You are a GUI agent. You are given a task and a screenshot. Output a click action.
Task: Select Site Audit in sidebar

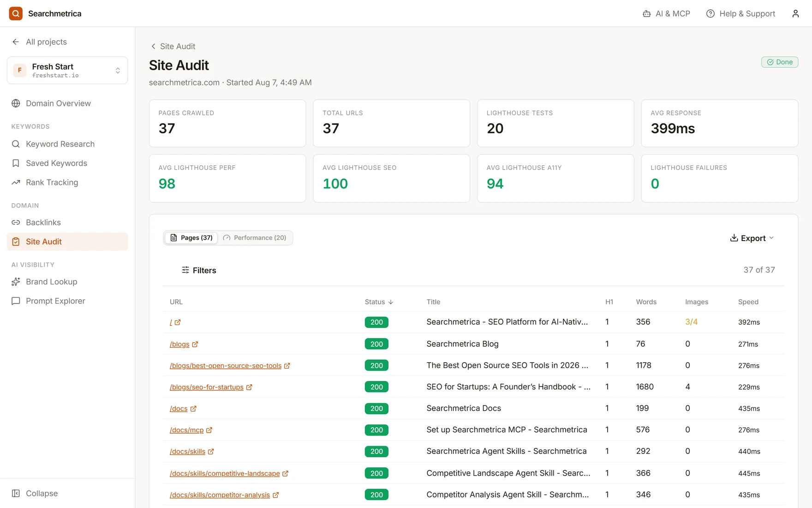tap(67, 242)
